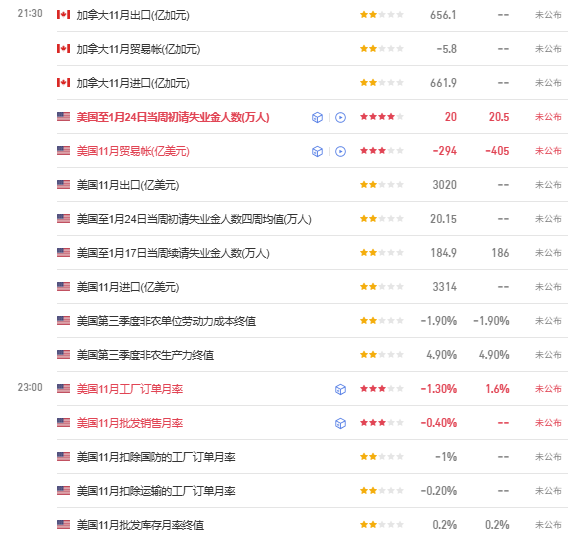568x539 pixels.
Task: Click Canada flag beside 加拿大11月进口
Action: 63,83
